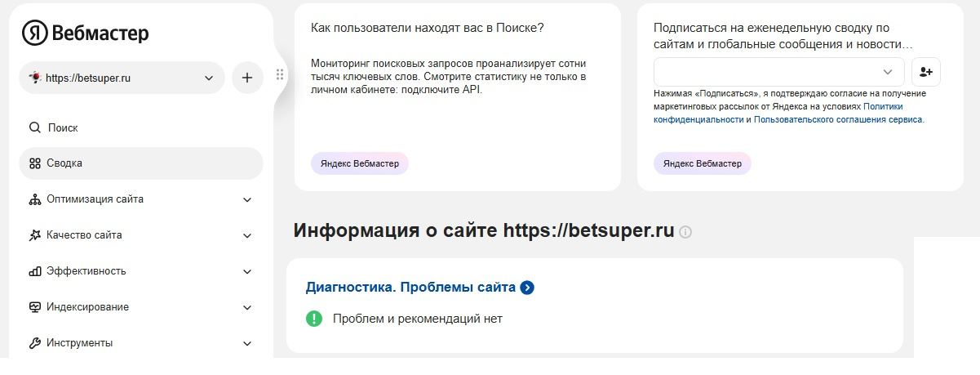Click info icon beside site information heading

coord(685,232)
